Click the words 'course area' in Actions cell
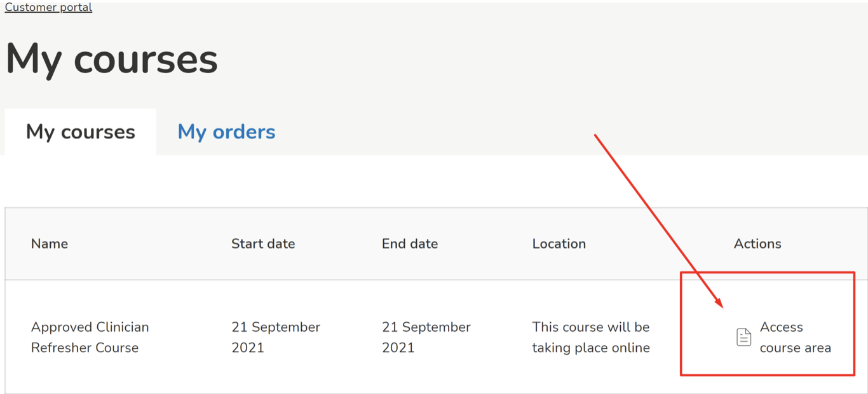 point(796,348)
